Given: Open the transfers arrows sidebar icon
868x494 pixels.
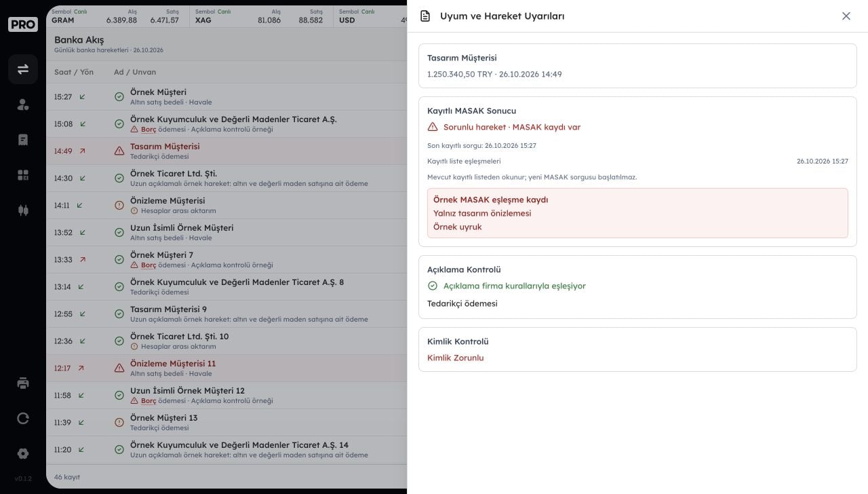Looking at the screenshot, I should 23,69.
